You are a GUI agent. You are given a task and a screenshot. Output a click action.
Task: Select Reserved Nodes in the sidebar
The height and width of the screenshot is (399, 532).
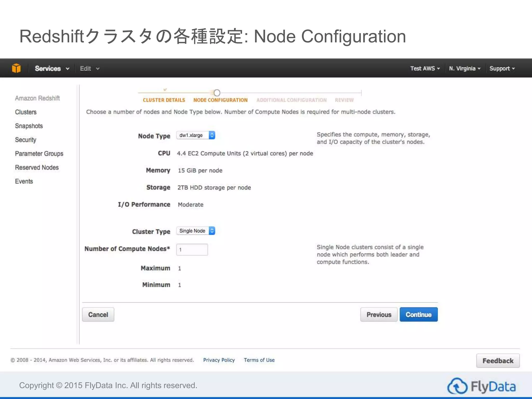(x=37, y=168)
